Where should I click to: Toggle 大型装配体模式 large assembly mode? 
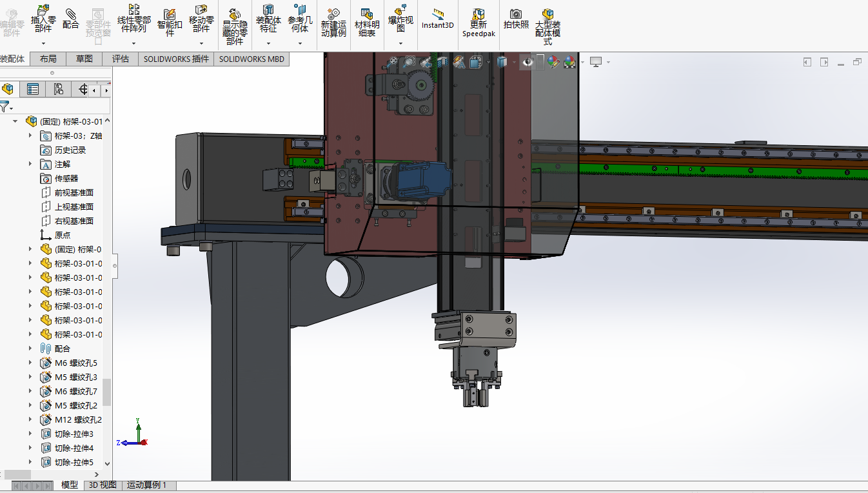(x=547, y=26)
